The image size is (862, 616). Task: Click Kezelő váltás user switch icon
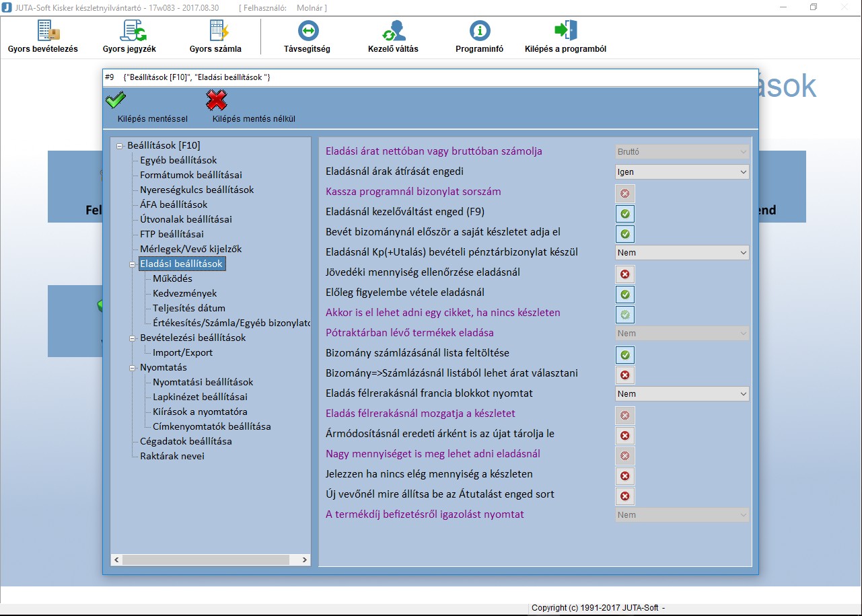tap(393, 32)
